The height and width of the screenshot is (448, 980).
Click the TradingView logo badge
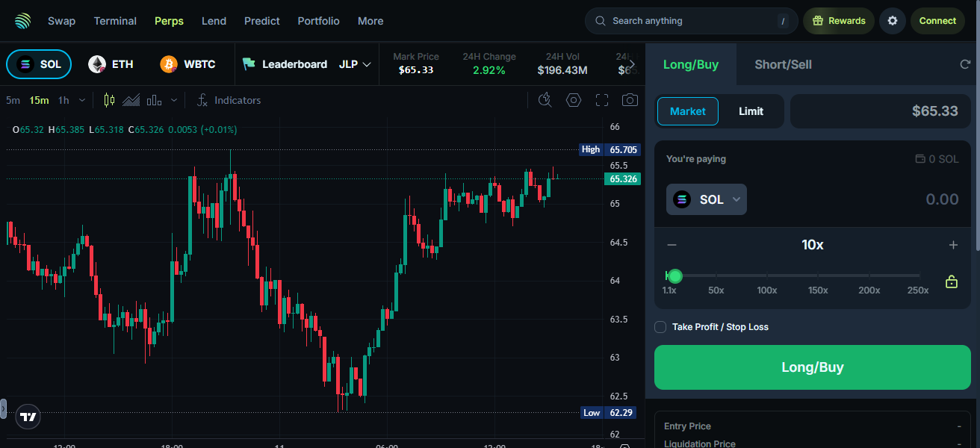coord(28,417)
